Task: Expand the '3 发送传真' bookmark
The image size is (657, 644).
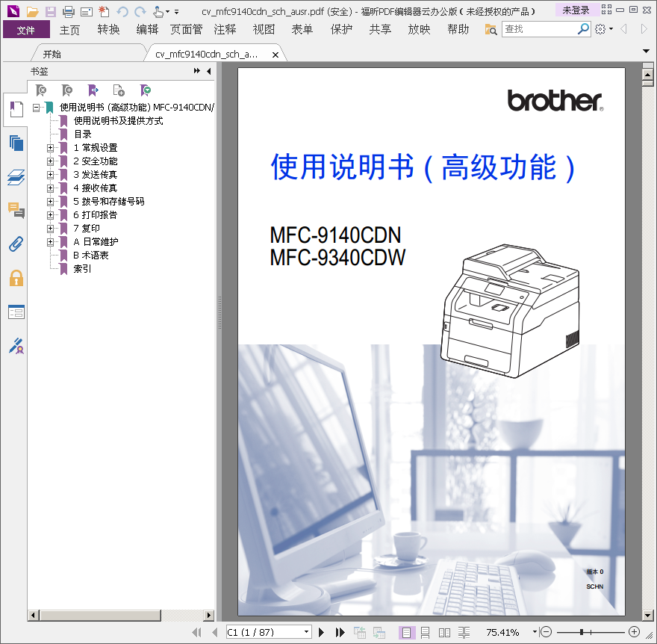Action: [50, 174]
